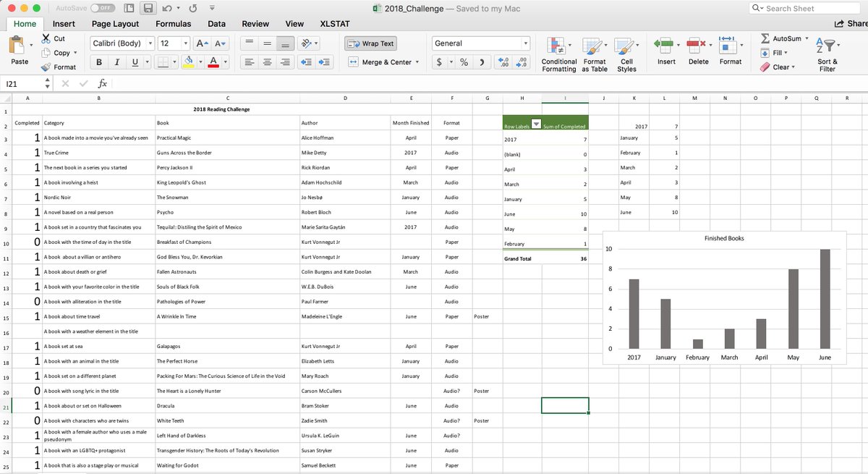This screenshot has width=868, height=474.
Task: Click the Decrease Decimal icon
Action: point(522,62)
